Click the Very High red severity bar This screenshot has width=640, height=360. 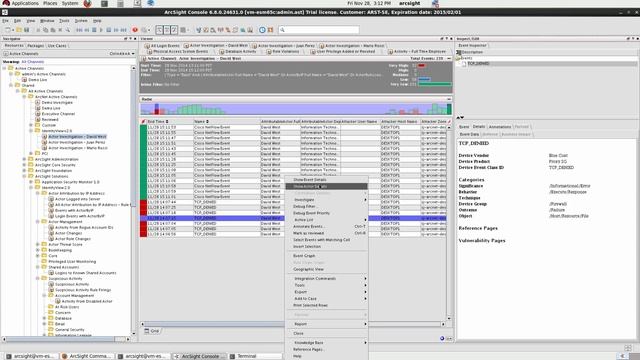[x=421, y=65]
